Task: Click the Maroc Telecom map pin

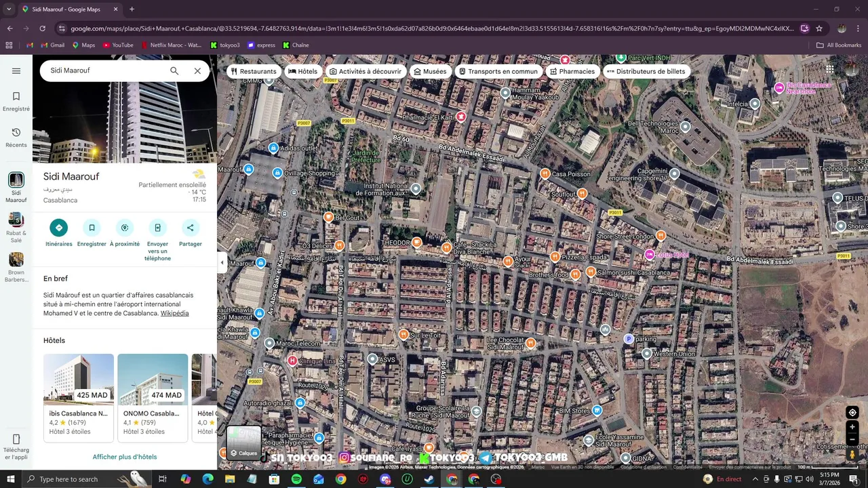Action: 269,343
